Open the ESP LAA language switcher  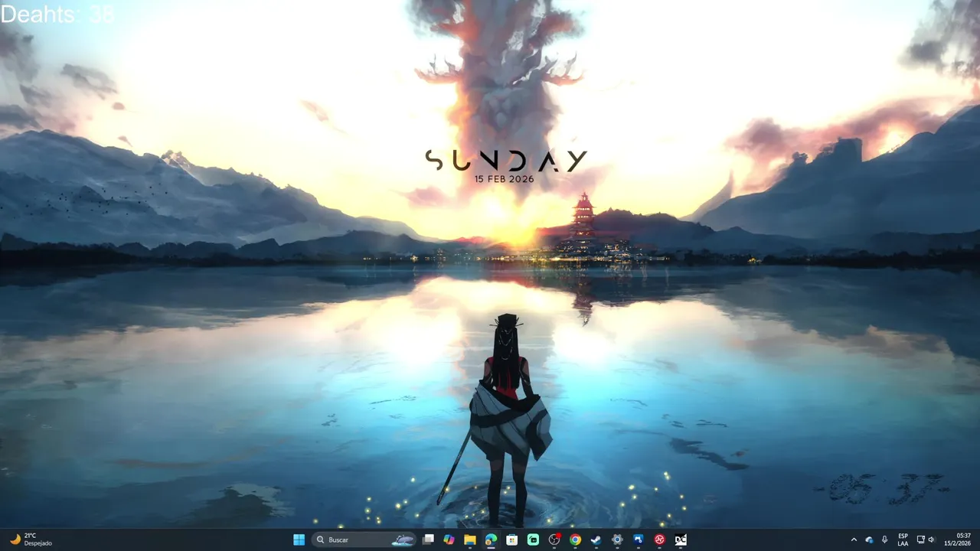click(903, 540)
